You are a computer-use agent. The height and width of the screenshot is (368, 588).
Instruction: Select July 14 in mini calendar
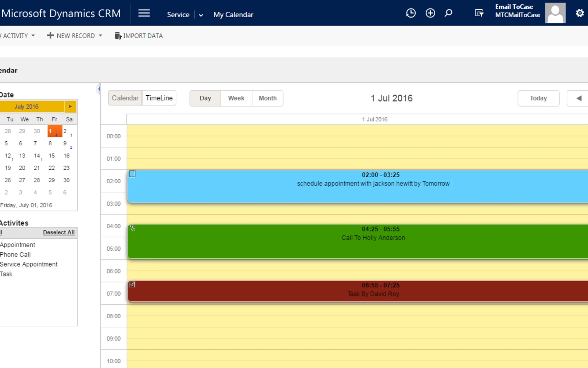point(37,156)
